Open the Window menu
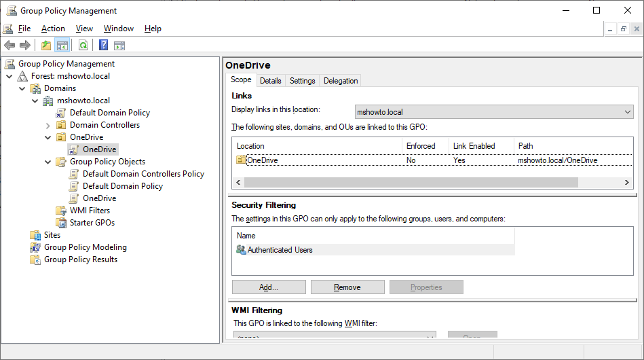The height and width of the screenshot is (360, 644). coord(119,29)
